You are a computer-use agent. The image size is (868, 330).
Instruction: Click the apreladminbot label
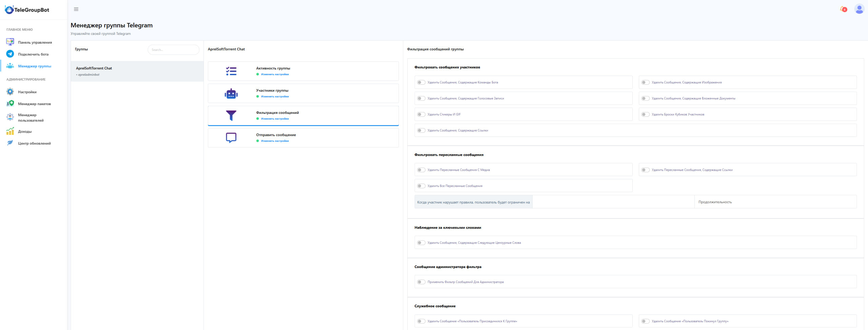point(88,75)
